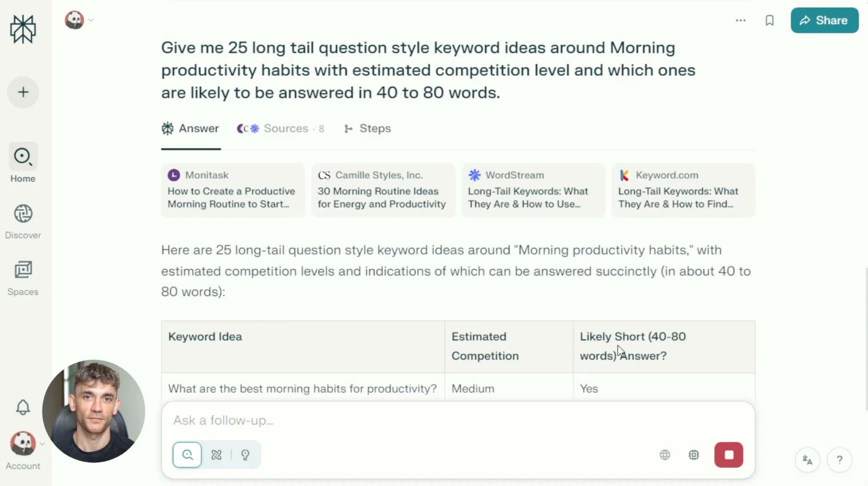
Task: Enable the lightbulb Labs mode toggle
Action: point(245,455)
